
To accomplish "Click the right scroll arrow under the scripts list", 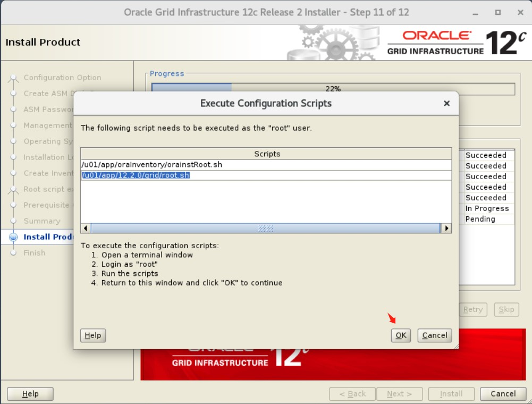I will pyautogui.click(x=446, y=228).
